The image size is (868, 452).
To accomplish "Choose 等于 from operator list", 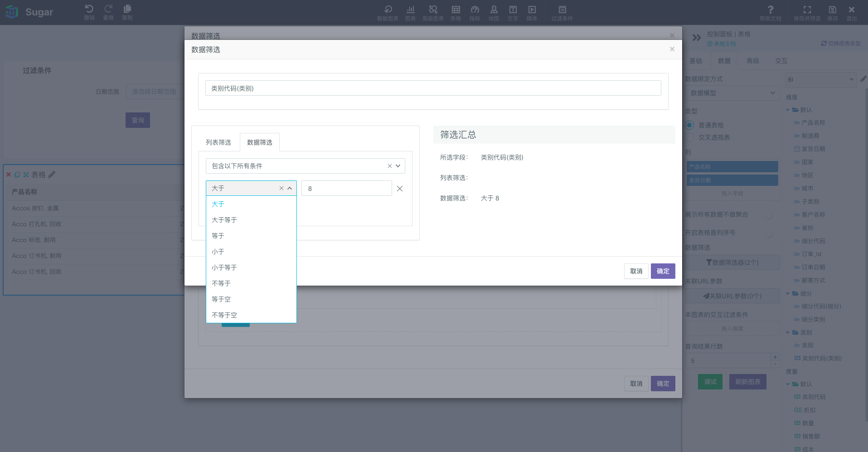I will (x=252, y=236).
